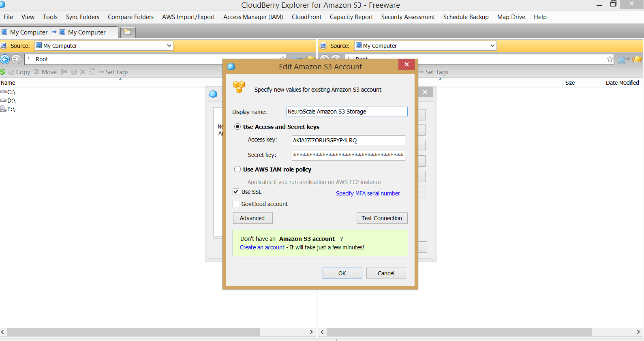Add right pane path to favorites star
This screenshot has width=644, height=341.
click(610, 59)
